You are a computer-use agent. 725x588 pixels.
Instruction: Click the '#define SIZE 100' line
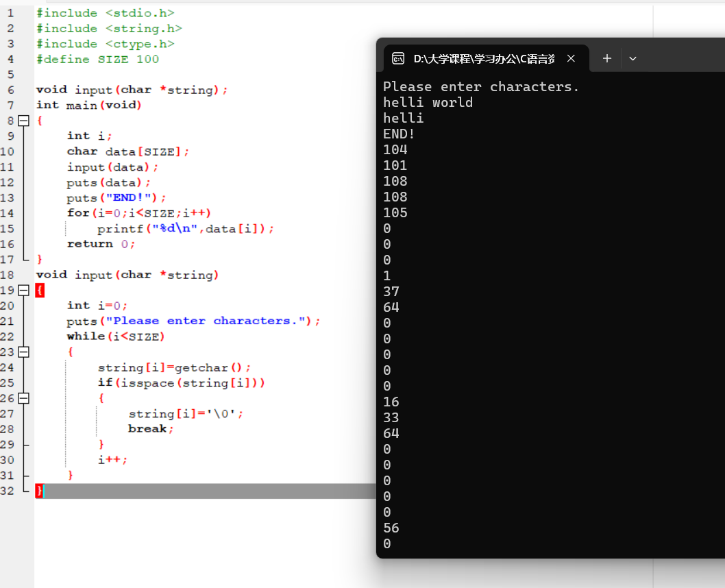[x=97, y=59]
